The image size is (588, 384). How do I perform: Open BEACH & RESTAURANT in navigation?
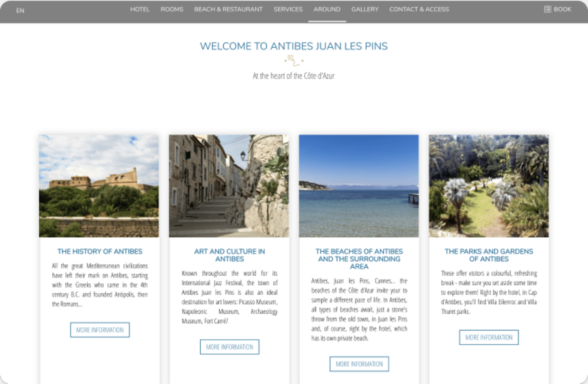(x=228, y=9)
